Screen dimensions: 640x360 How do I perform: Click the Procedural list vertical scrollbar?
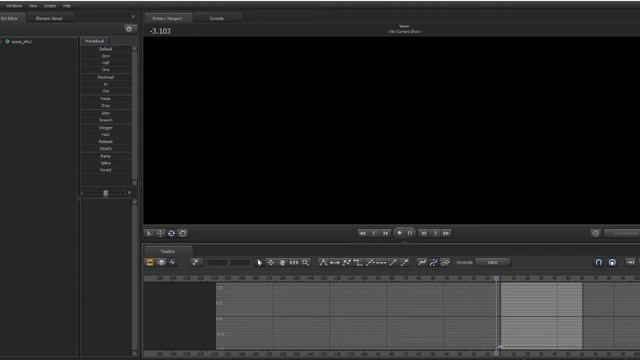tap(134, 116)
